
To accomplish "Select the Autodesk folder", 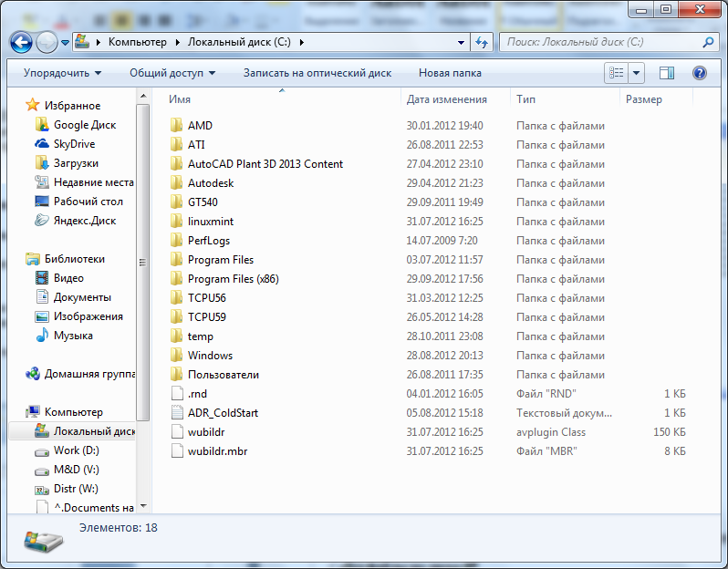I will point(202,183).
